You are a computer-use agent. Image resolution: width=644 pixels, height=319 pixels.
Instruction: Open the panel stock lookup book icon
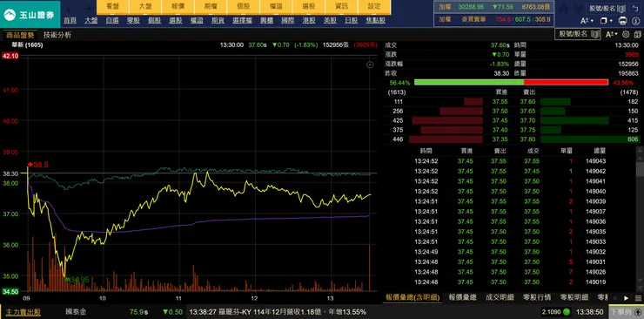click(x=594, y=34)
